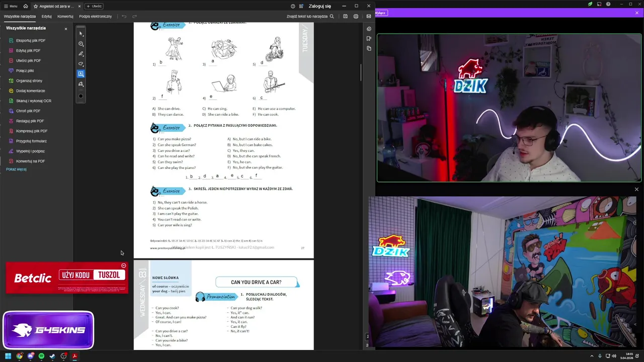Image resolution: width=644 pixels, height=362 pixels.
Task: Close the 'Angielski od zera' tab
Action: (79, 6)
